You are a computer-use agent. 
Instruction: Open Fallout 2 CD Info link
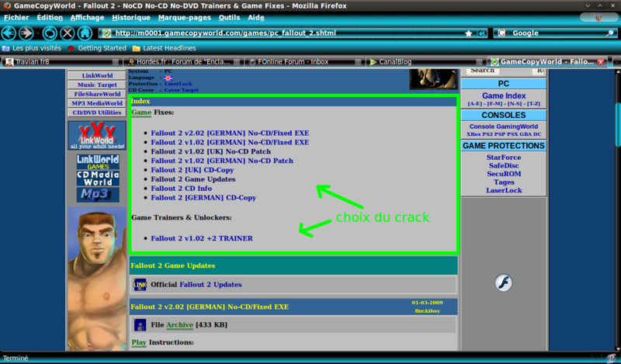click(181, 188)
